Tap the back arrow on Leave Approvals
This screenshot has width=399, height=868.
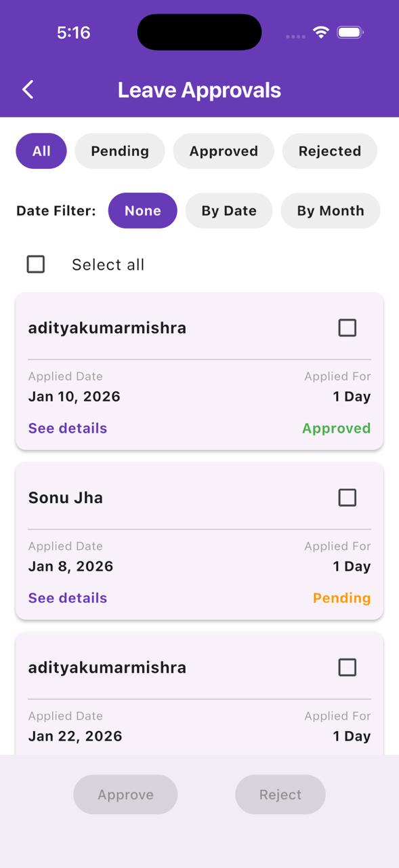coord(27,89)
